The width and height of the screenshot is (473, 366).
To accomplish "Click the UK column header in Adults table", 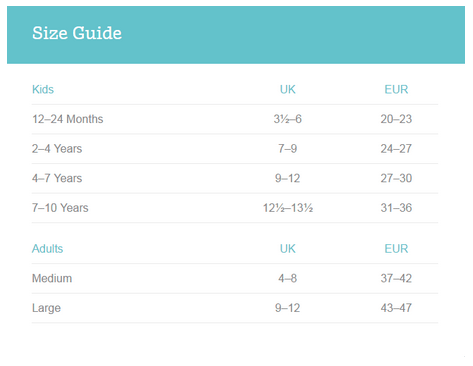I will (x=287, y=249).
